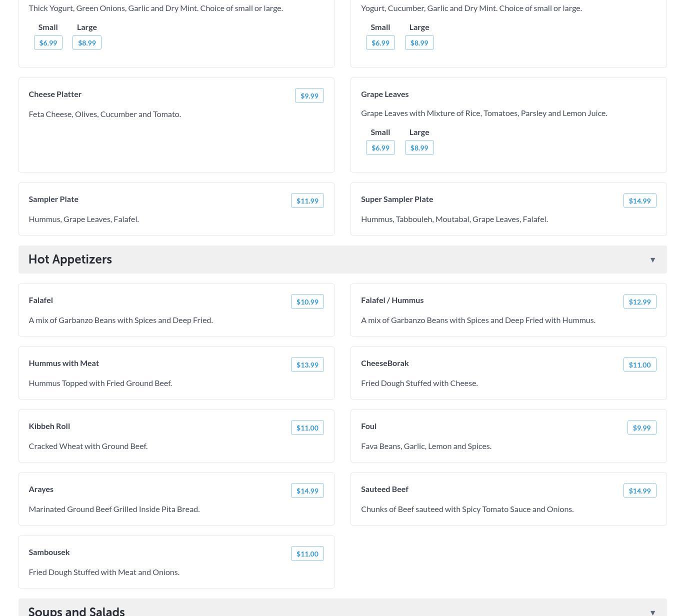
Task: Select the Foul $9.99 price button
Action: tap(641, 427)
